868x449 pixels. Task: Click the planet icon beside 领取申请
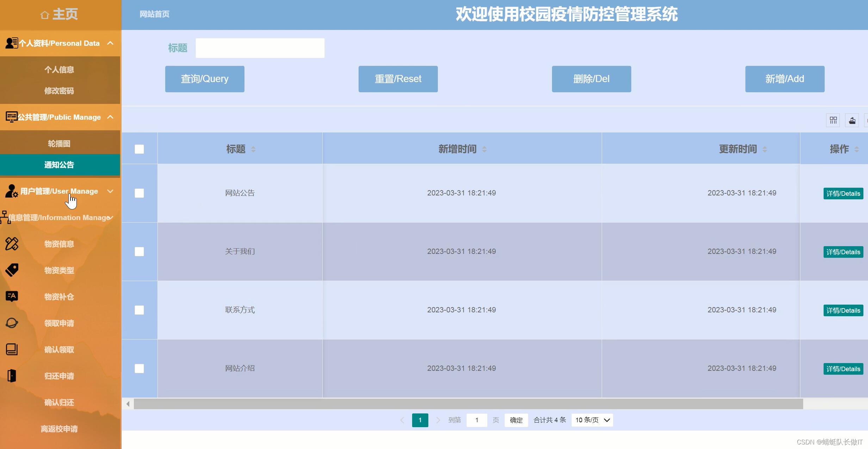(x=12, y=323)
